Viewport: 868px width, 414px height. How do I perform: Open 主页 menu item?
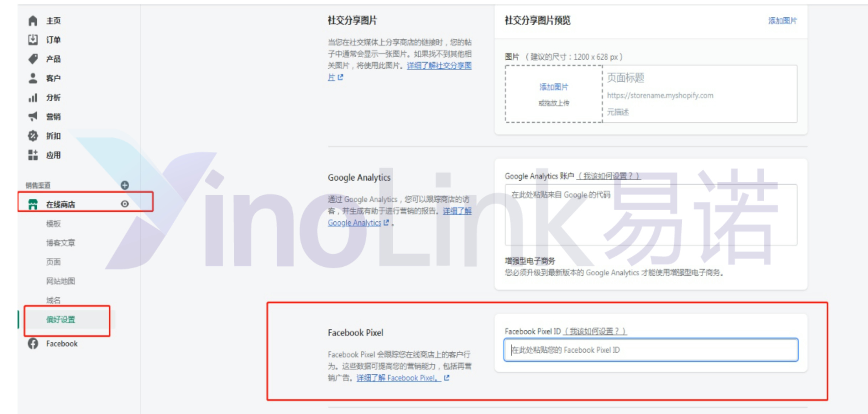coord(53,21)
